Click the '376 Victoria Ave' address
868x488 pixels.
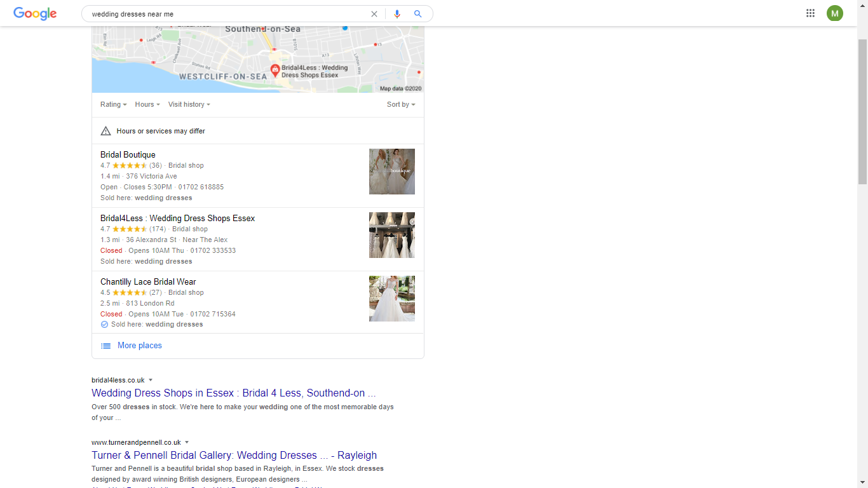(x=151, y=176)
